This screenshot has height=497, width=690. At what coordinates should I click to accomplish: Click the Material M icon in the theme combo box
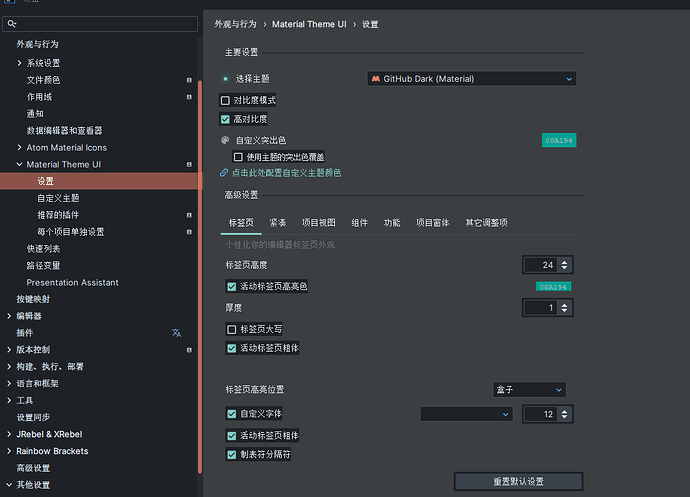375,79
